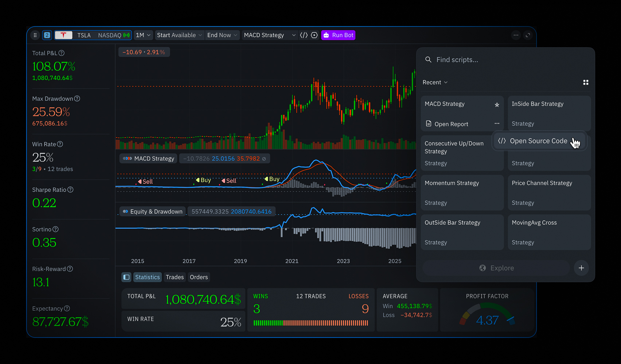This screenshot has height=364, width=621.
Task: Click the first Buy marker on MACD pane
Action: tap(203, 180)
